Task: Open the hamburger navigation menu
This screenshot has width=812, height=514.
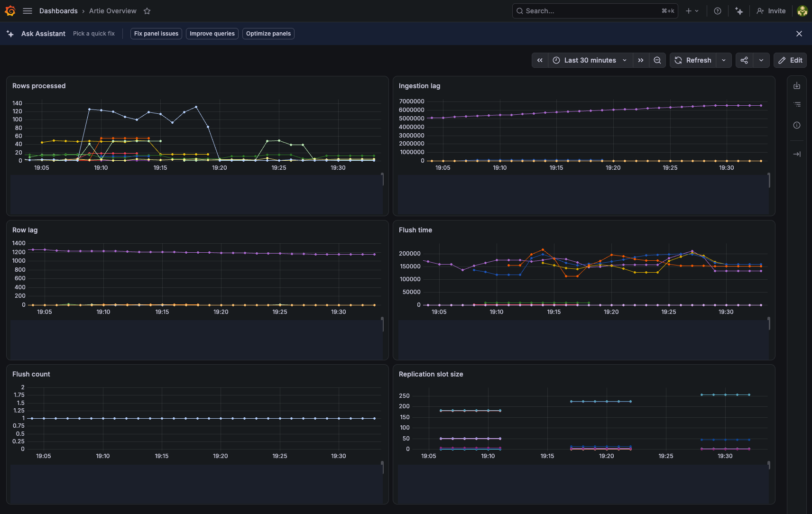Action: pos(28,11)
